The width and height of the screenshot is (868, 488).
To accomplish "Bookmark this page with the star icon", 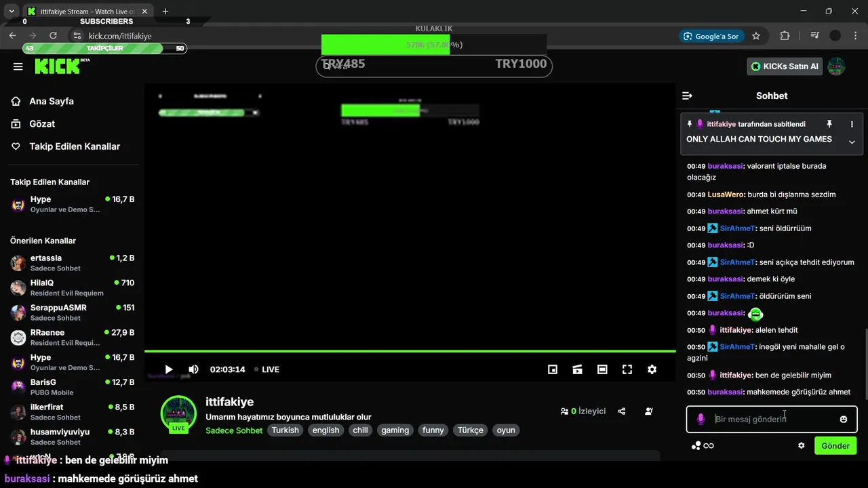I will (756, 36).
